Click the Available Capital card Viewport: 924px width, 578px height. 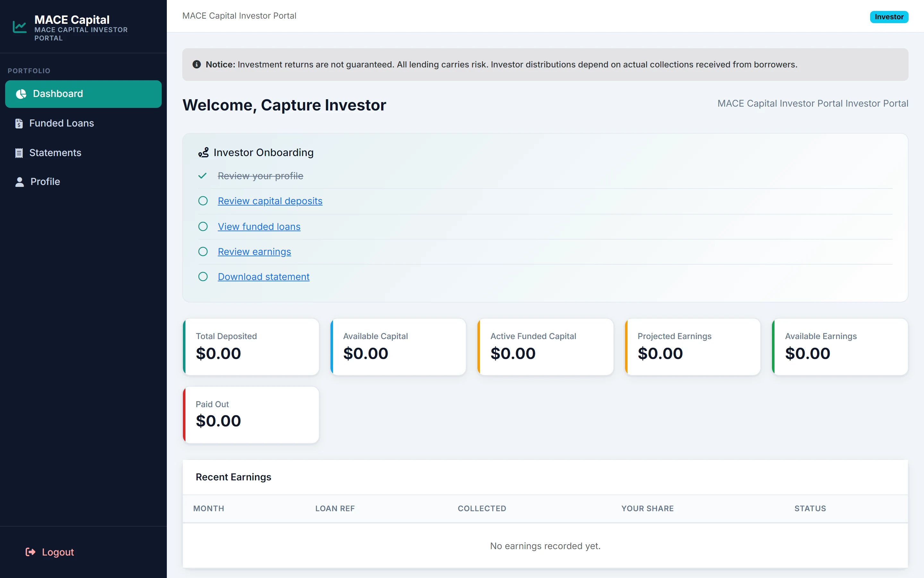click(x=398, y=347)
